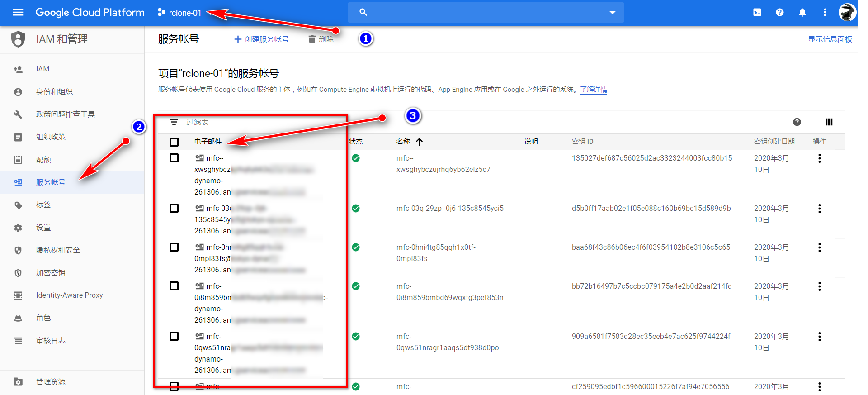This screenshot has height=395, width=868.
Task: Click status checkmark of mfc-0hni4tg85 row
Action: tap(356, 247)
